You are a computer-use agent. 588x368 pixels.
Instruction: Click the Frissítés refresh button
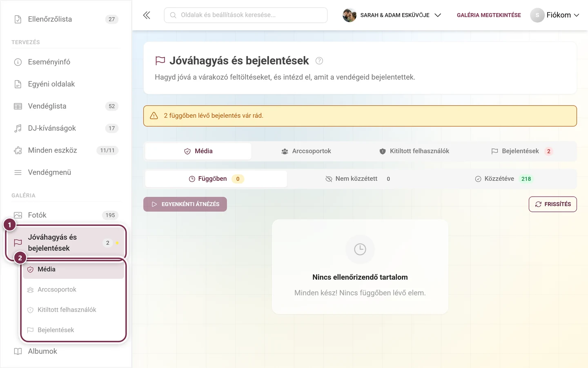tap(552, 204)
